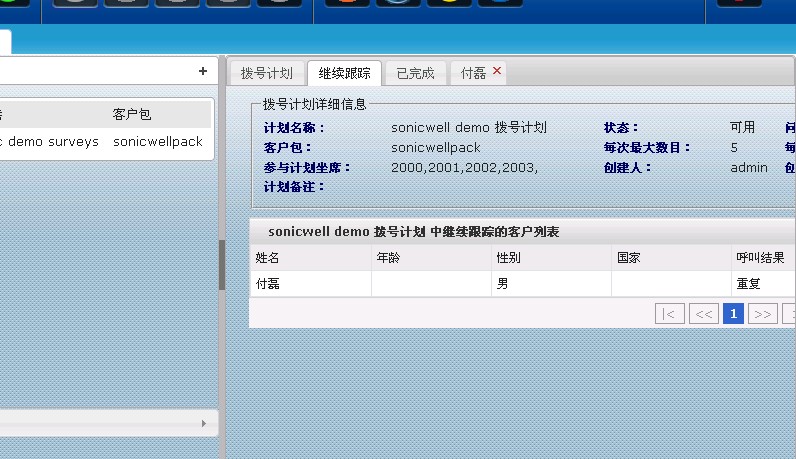
Task: Click right arrow of left panel scrollbar
Action: [205, 424]
